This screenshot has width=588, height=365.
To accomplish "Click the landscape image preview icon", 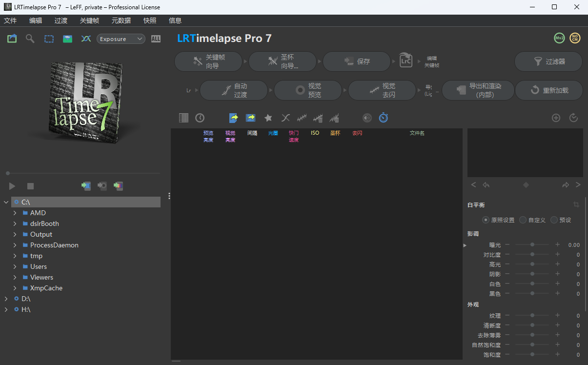I will (68, 39).
